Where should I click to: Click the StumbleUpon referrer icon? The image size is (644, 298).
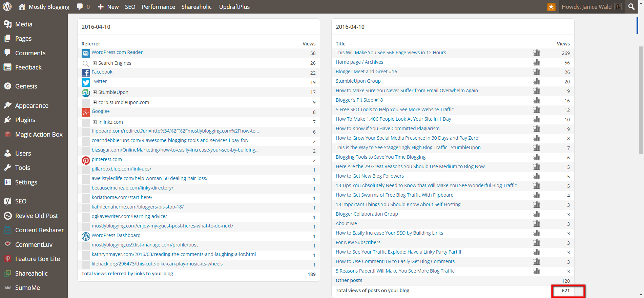coord(86,93)
